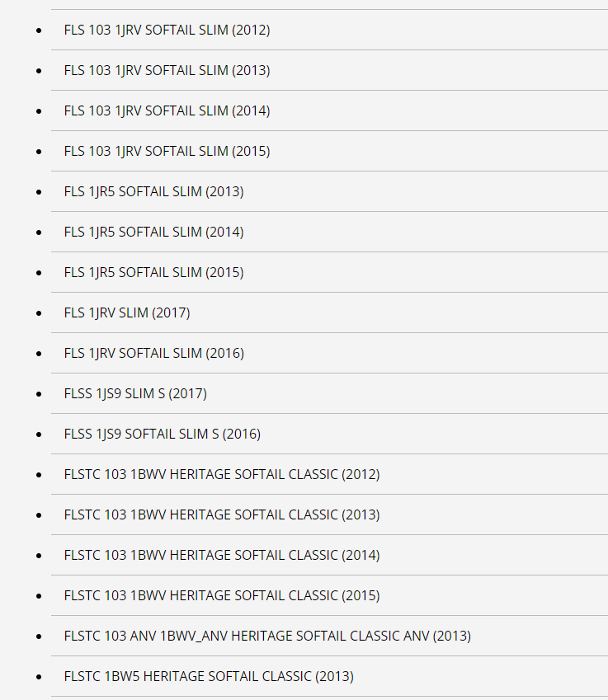Choose FLS 103 1JRV SOFTAIL SLIM (2015)

coord(167,152)
